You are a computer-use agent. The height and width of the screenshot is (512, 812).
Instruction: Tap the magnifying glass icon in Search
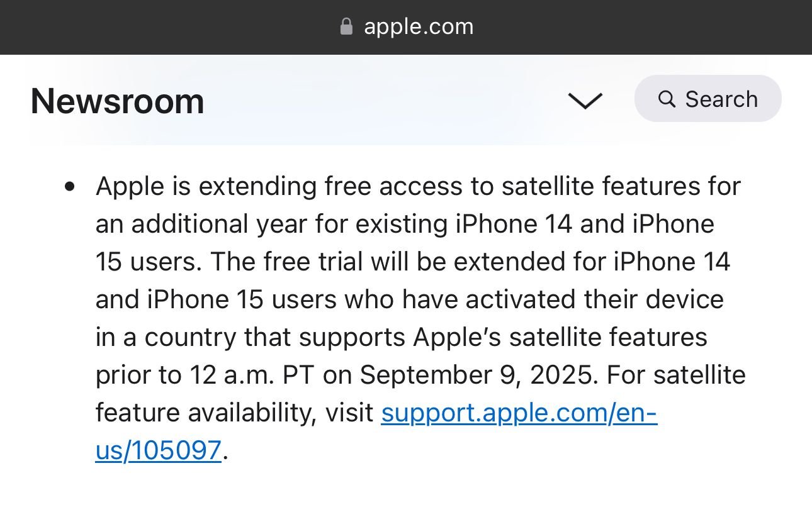[667, 99]
